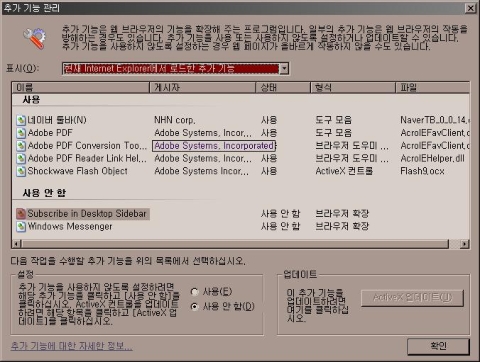The image size is (480, 362).
Task: Click the 사용 안 함 group header
Action: click(x=44, y=193)
